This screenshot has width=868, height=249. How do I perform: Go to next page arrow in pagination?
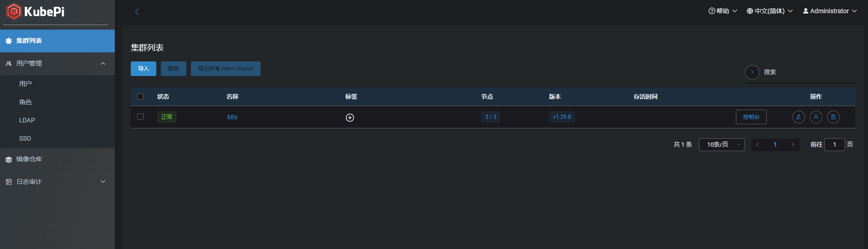tap(793, 145)
